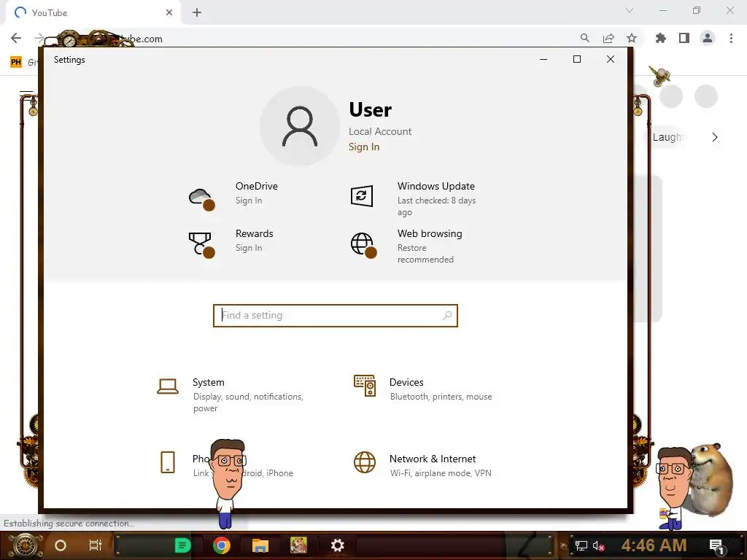Open the hamster box app on taskbar

tap(298, 545)
